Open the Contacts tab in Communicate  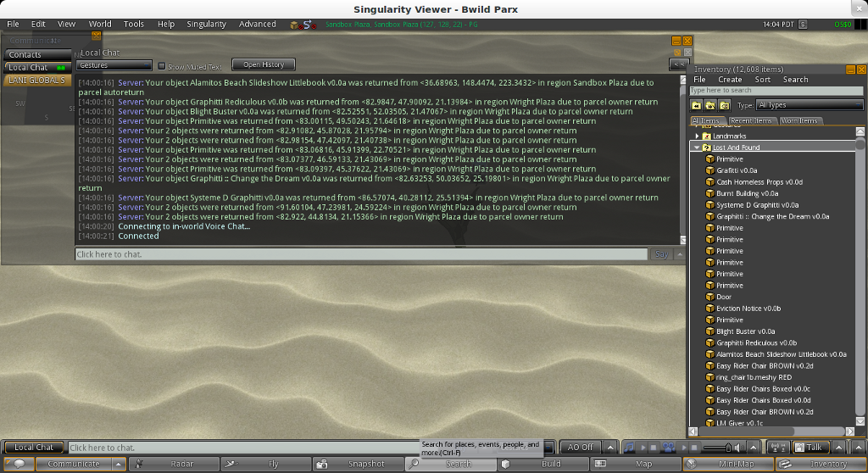[x=36, y=54]
